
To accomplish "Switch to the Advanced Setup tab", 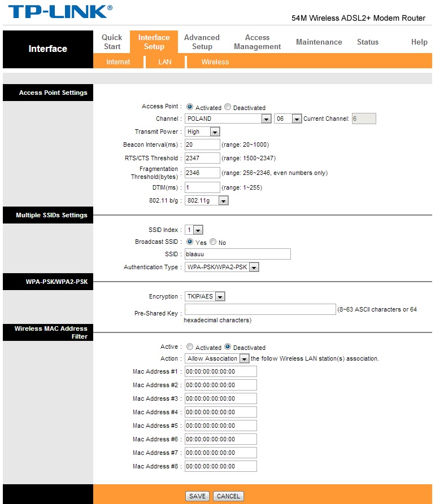I will (202, 42).
